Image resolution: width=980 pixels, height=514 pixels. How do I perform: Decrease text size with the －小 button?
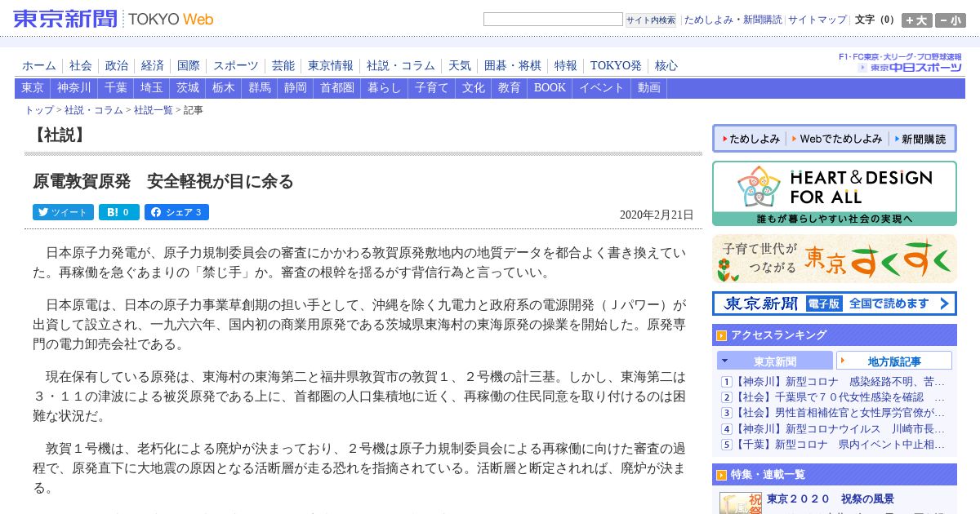pos(951,20)
